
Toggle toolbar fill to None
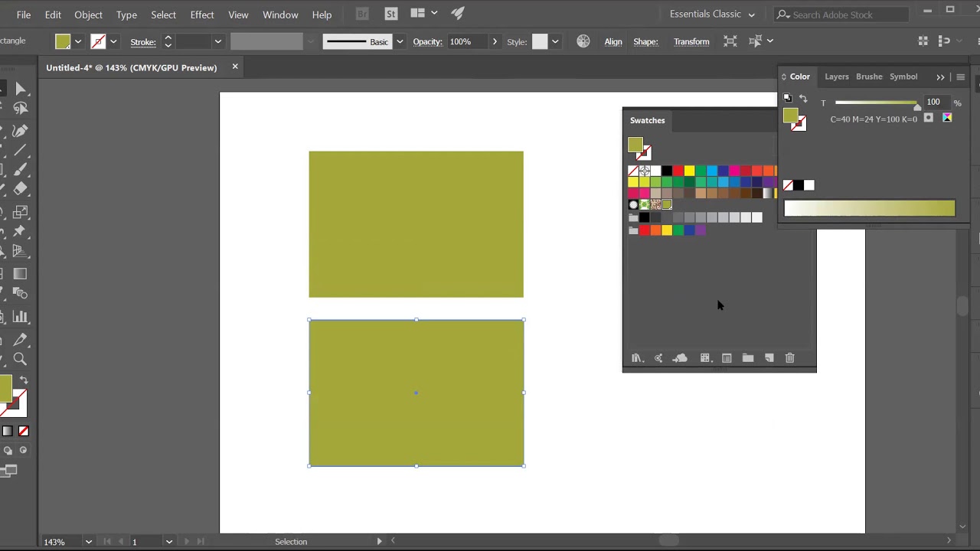click(x=24, y=432)
